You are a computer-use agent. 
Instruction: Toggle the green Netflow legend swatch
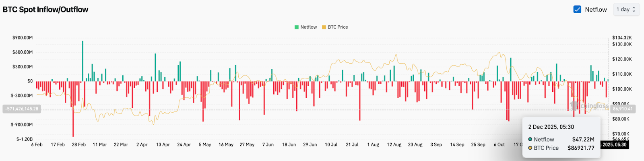tap(297, 27)
